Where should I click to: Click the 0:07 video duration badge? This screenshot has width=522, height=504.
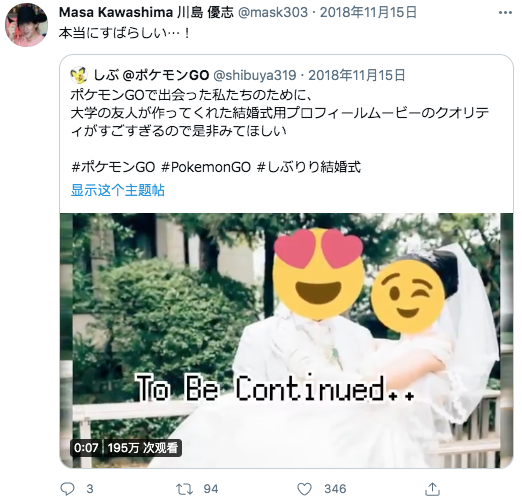click(x=86, y=448)
